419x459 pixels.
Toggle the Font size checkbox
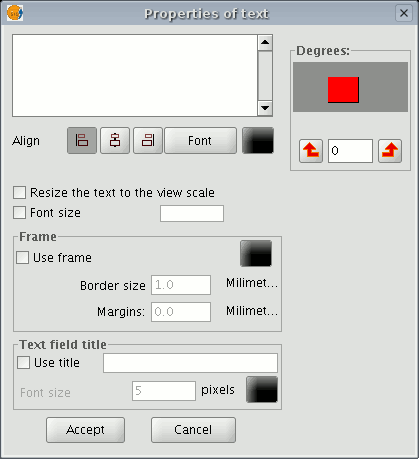19,213
